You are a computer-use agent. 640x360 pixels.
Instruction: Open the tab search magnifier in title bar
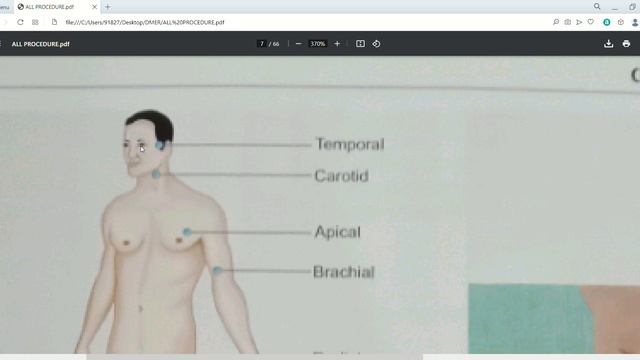tap(597, 7)
